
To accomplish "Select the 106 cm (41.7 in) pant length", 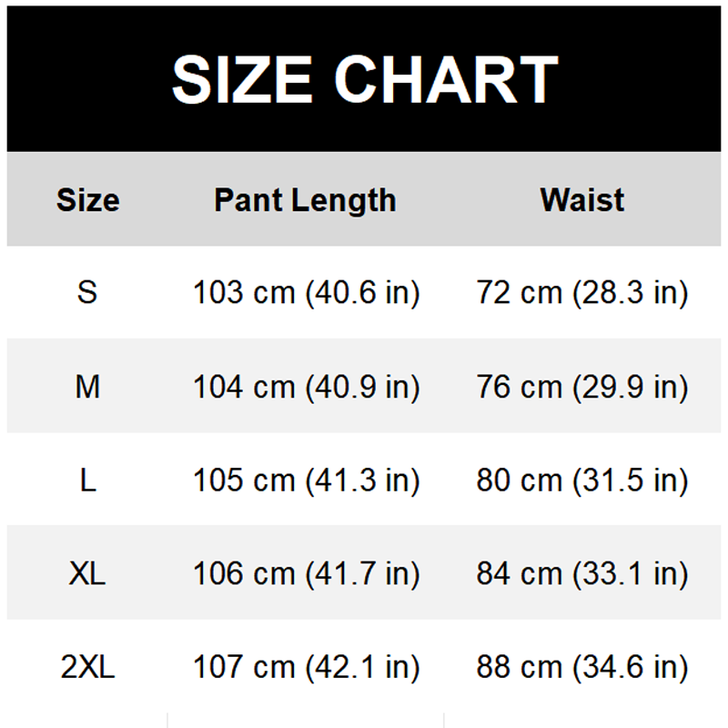I will [306, 574].
